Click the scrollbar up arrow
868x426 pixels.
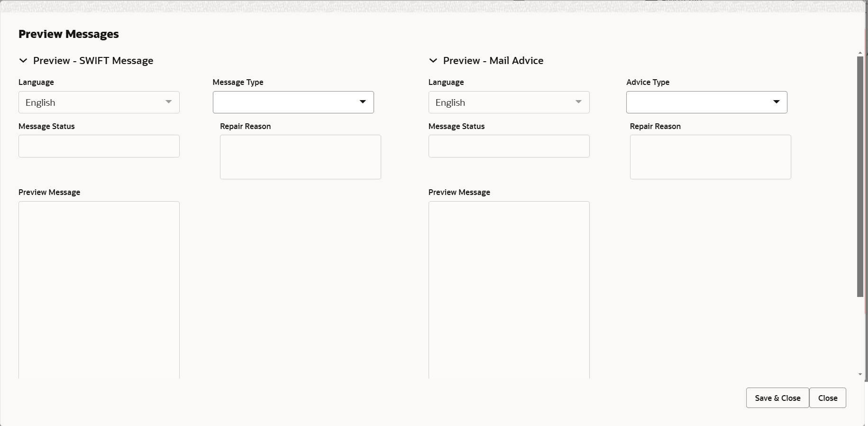click(x=860, y=53)
